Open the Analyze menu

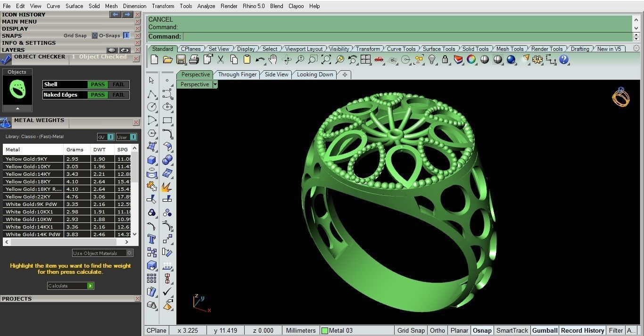click(x=206, y=6)
